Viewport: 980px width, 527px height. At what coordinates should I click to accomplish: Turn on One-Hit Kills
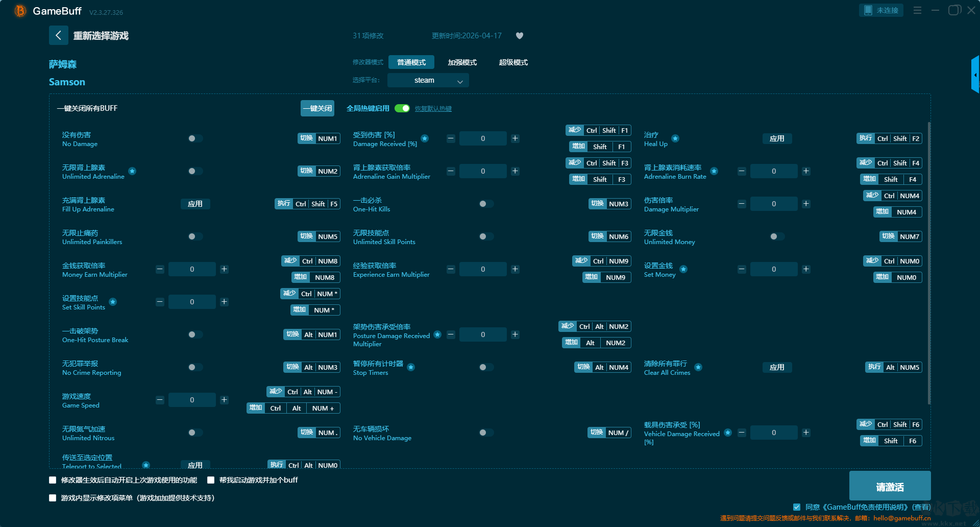486,204
